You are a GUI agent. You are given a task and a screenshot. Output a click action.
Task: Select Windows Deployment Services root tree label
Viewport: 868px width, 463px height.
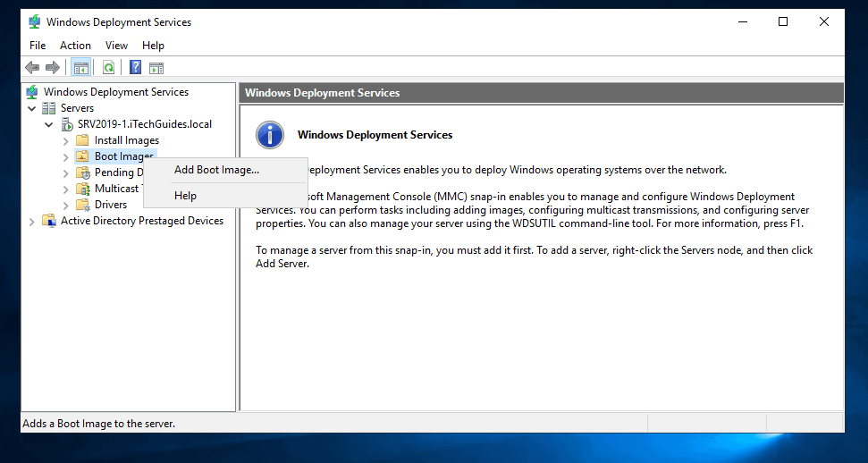(116, 92)
